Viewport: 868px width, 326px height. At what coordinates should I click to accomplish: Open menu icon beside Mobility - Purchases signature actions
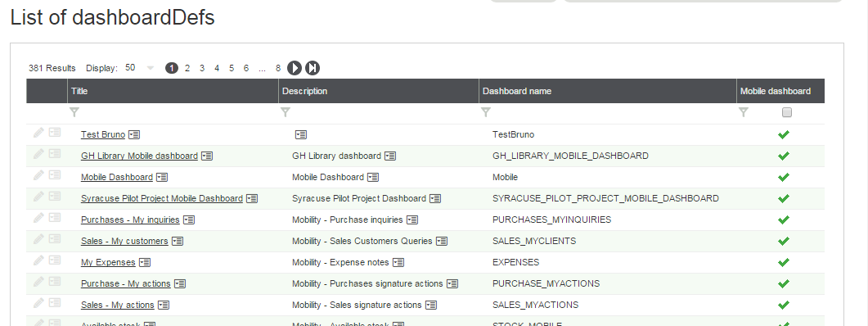[x=452, y=284]
